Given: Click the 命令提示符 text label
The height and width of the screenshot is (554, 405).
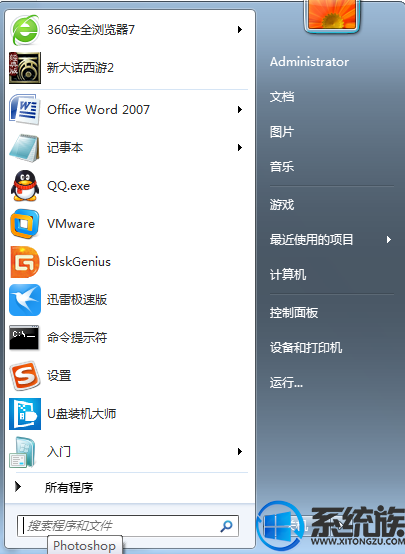Looking at the screenshot, I should click(x=77, y=338).
